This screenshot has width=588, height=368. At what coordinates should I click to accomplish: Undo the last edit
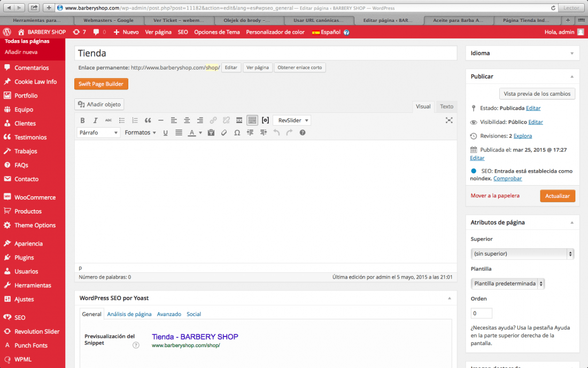[x=276, y=133]
